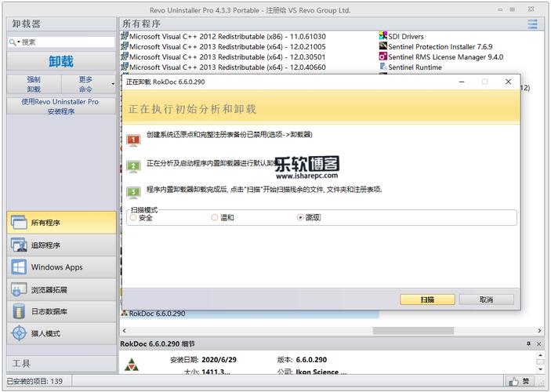Pin the RokDoc details panel
Image resolution: width=551 pixels, height=392 pixels.
coord(528,344)
